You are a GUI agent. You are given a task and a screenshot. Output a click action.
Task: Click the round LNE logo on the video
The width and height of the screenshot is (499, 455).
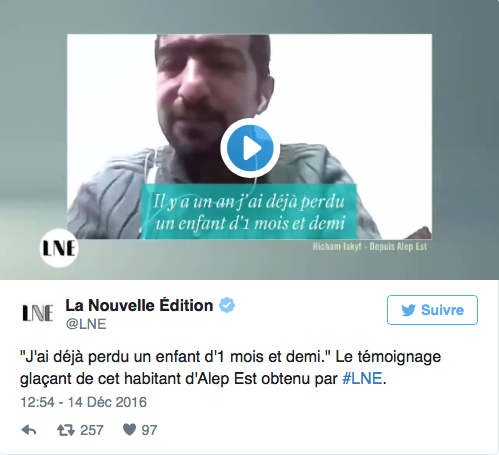coord(59,248)
